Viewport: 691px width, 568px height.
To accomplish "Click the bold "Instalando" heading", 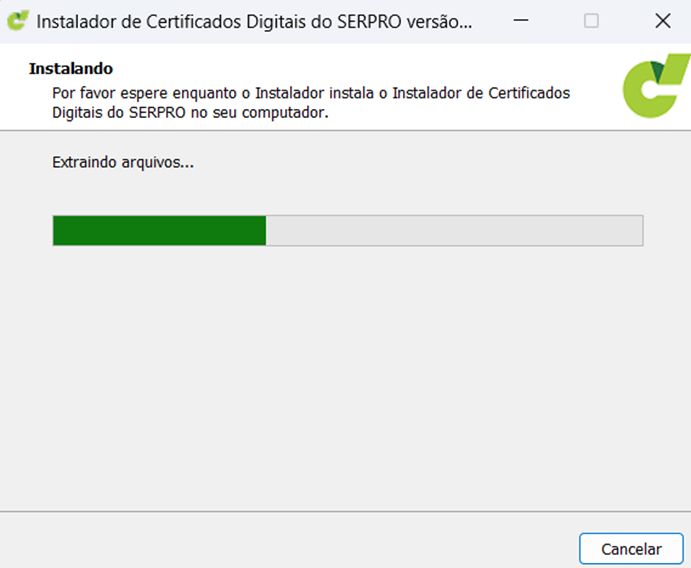I will [70, 70].
